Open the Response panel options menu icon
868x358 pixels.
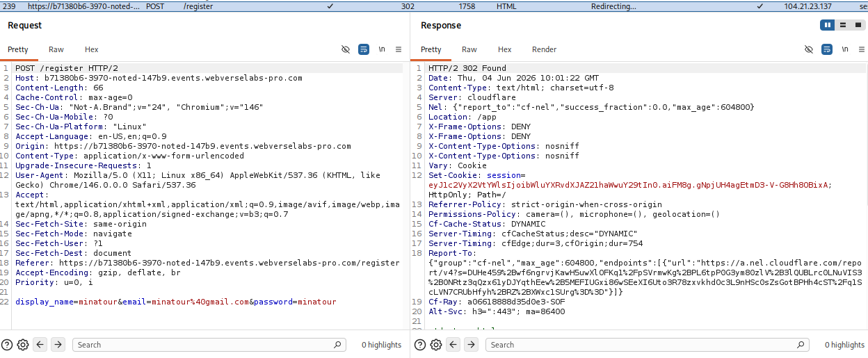tap(862, 49)
